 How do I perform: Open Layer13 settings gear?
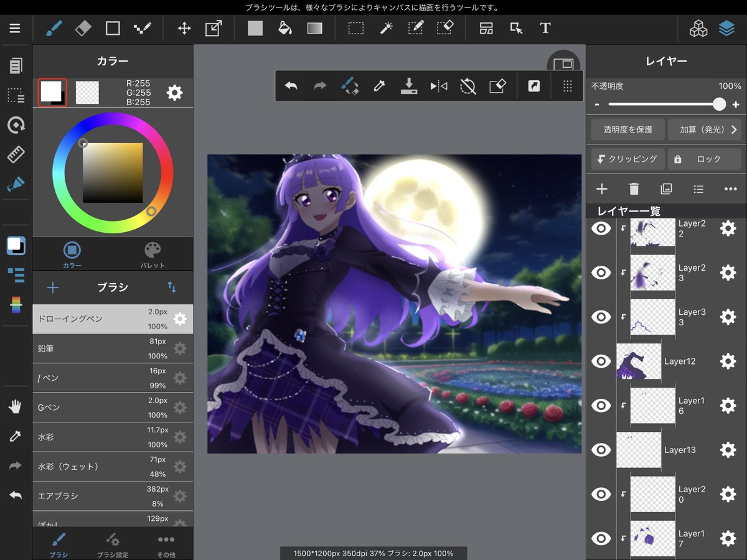click(x=728, y=450)
